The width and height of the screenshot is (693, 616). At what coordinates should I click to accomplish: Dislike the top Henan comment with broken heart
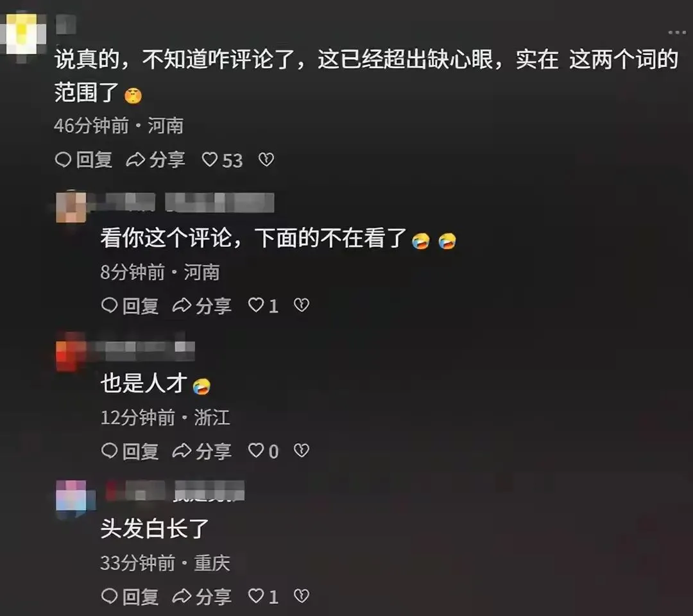tap(266, 160)
